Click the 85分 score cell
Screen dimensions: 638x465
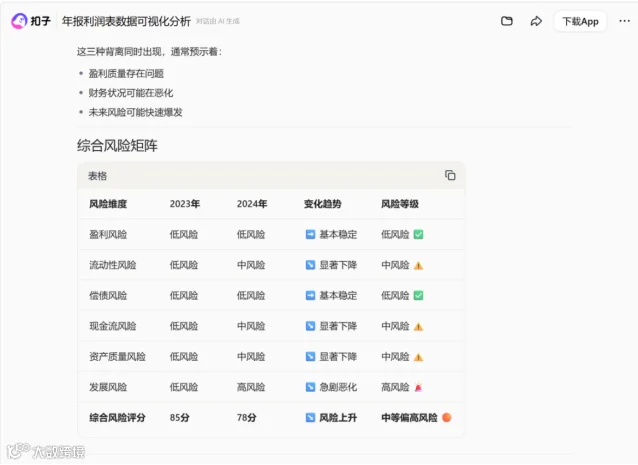(179, 417)
